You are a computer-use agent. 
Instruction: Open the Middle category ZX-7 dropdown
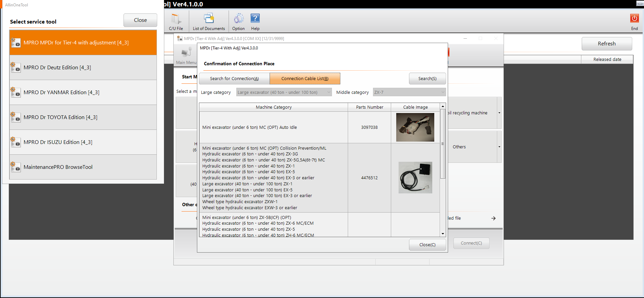(409, 92)
